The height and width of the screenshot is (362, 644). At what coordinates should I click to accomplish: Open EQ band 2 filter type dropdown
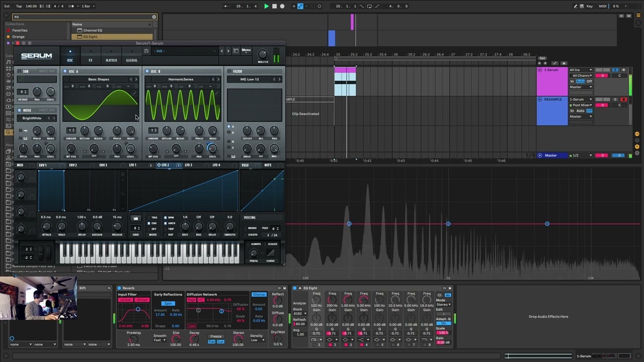click(332, 340)
